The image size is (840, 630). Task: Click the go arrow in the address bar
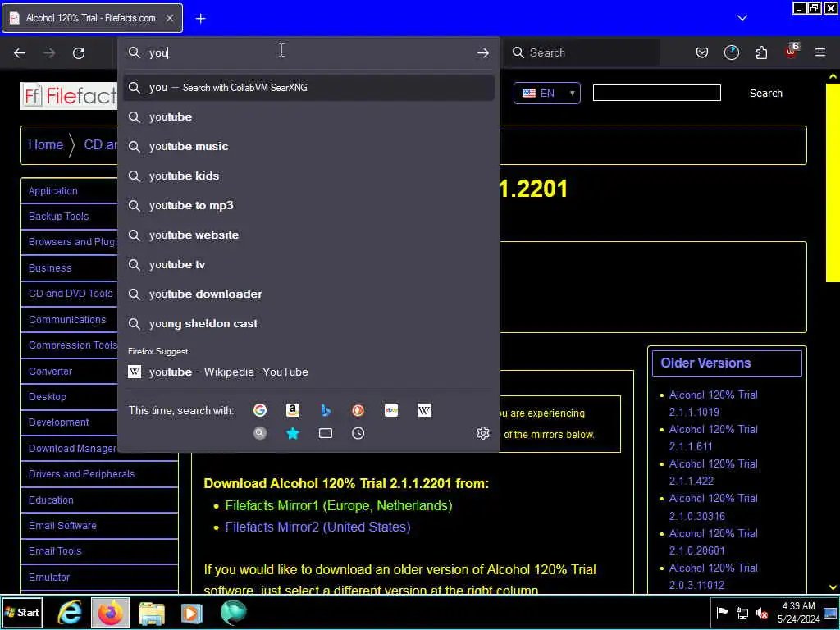coord(482,53)
